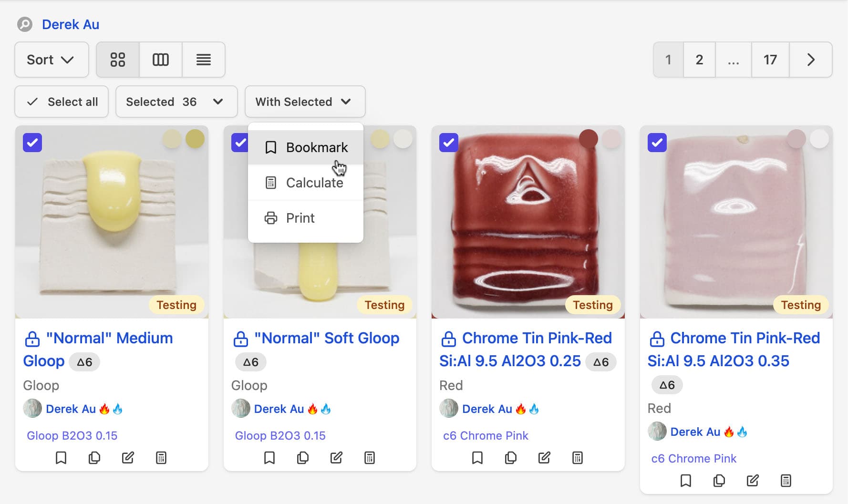This screenshot has height=504, width=848.
Task: Choose Bookmark from the With Selected menu
Action: click(x=317, y=147)
